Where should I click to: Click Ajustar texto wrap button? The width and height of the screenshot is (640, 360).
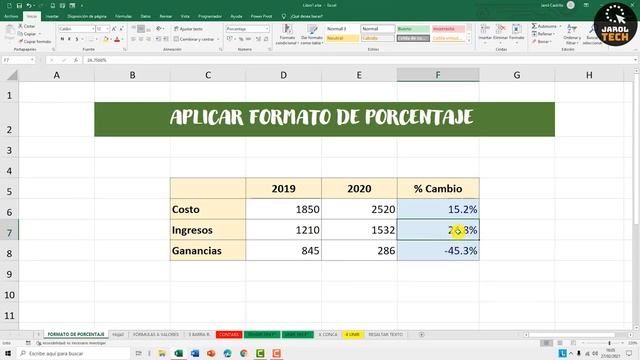click(x=188, y=29)
